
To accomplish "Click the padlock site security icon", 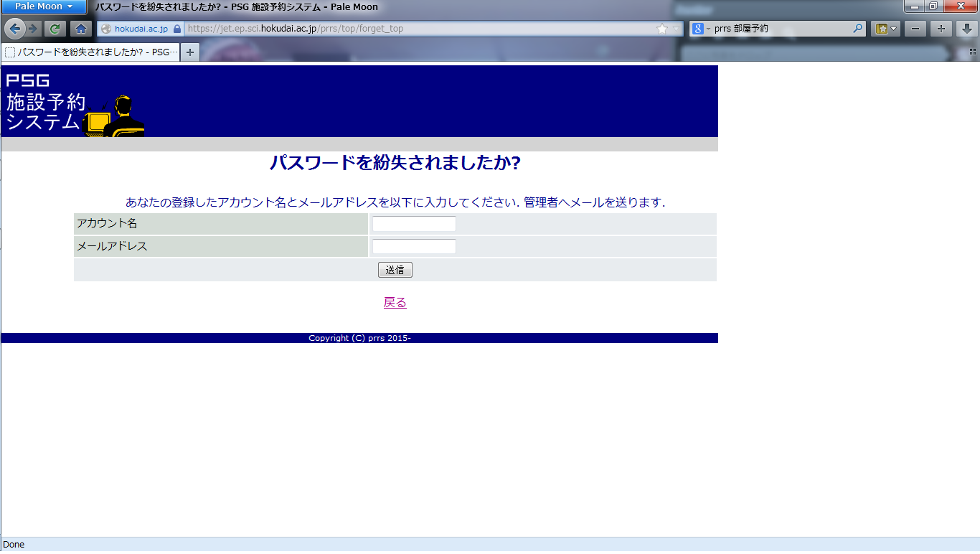I will [x=177, y=29].
